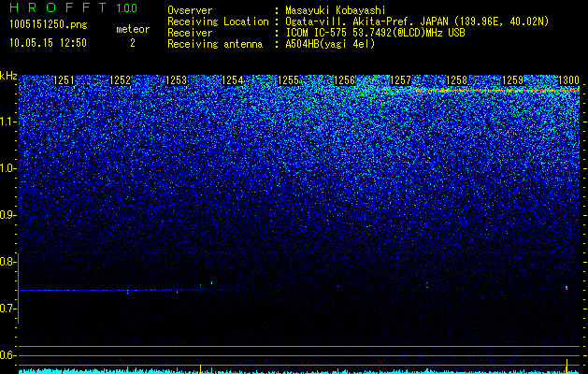Click the cyan signal level strip at bottom
Screen dimensions: 588x374
[299, 371]
